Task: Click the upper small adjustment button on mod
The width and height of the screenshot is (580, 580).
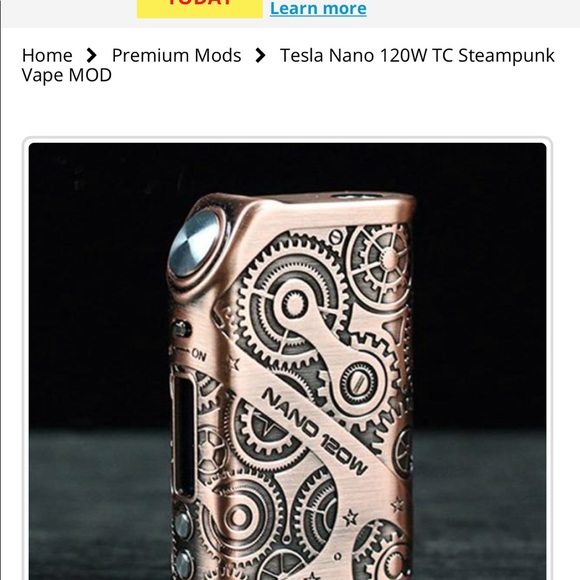Action: (x=183, y=524)
